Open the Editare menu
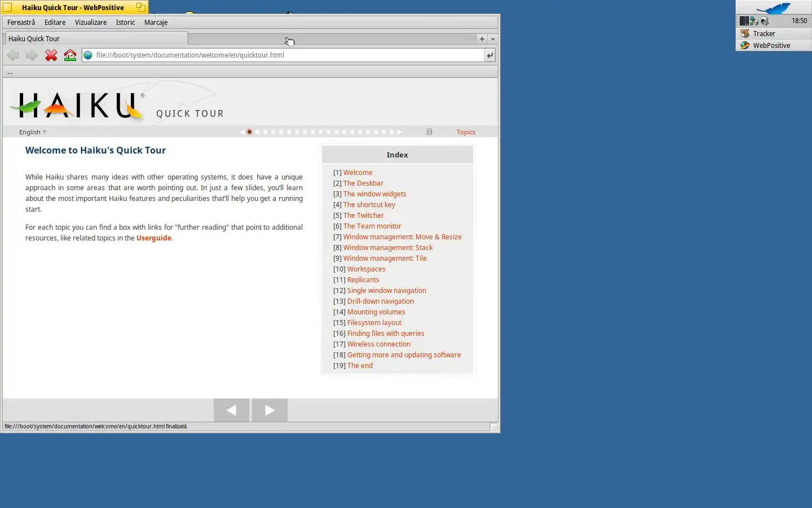 pos(55,23)
